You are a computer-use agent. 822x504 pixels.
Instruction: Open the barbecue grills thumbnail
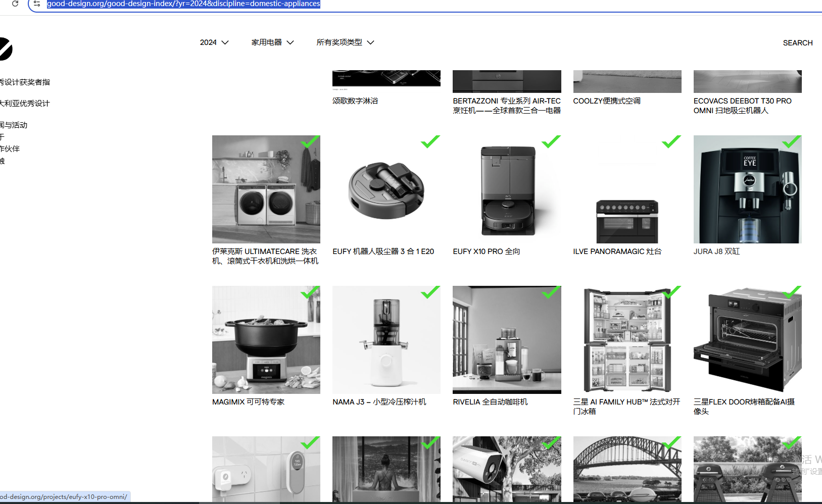pos(748,469)
